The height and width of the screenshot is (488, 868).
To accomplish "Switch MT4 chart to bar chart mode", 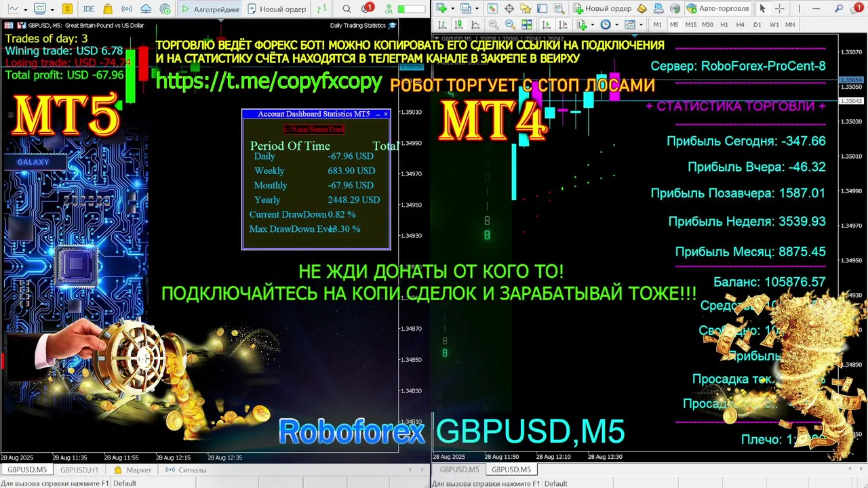I will tap(442, 24).
